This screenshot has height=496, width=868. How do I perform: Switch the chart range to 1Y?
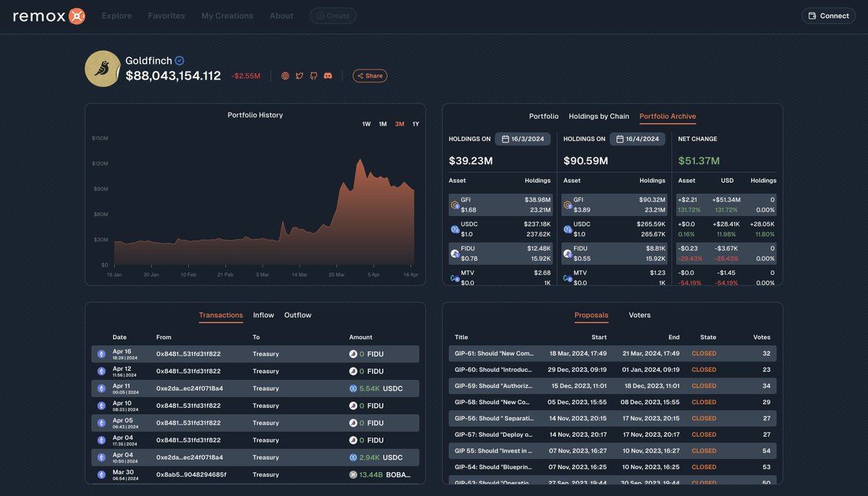tap(415, 124)
